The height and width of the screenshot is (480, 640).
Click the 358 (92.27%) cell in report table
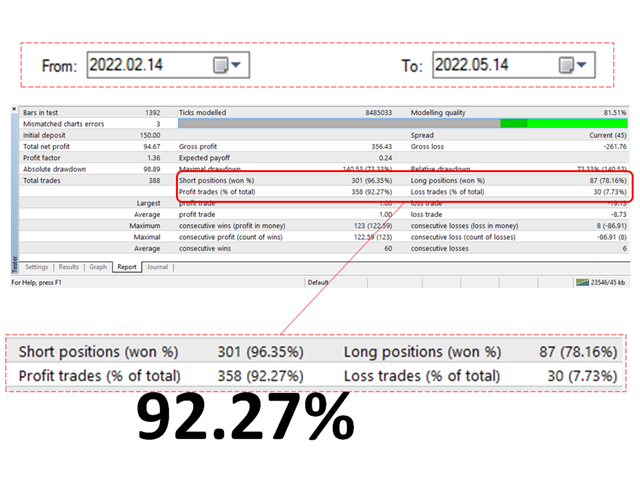tap(371, 192)
